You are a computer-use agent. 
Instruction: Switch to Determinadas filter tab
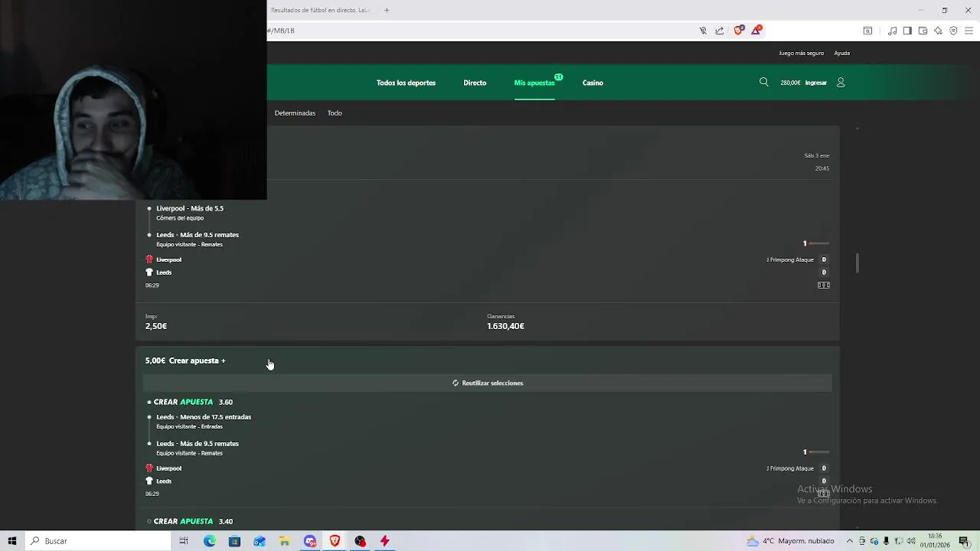[295, 113]
